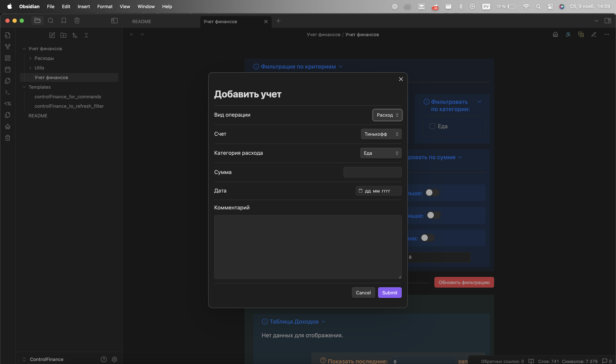Open the Счет dropdown showing Тинькофф
Image resolution: width=616 pixels, height=364 pixels.
coord(381,134)
